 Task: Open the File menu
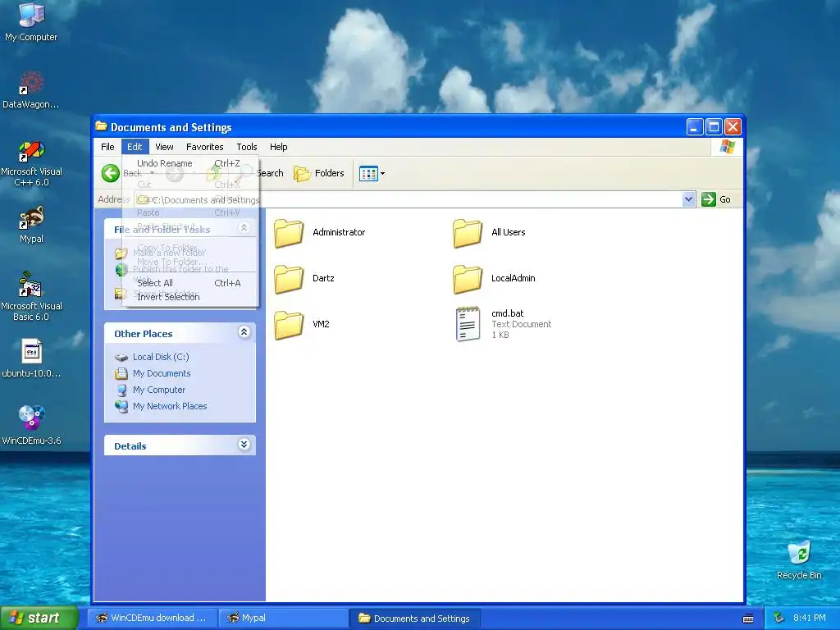pos(107,147)
